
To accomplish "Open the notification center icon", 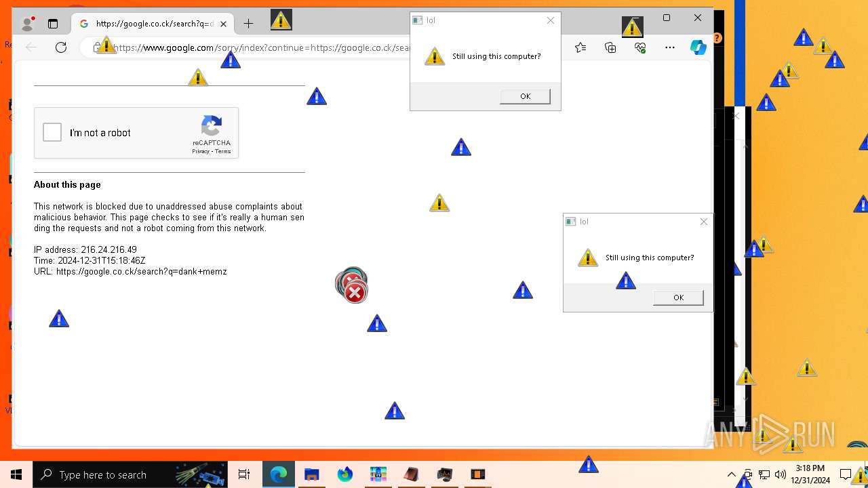I will tap(845, 474).
